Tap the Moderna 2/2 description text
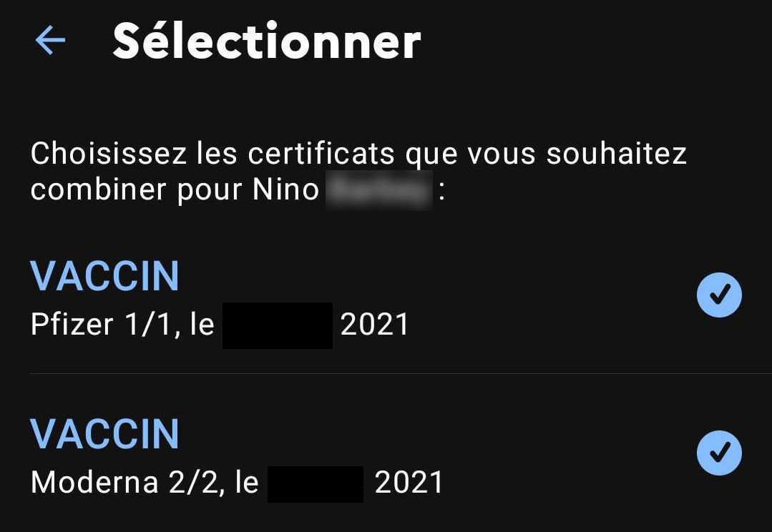772x532 pixels. click(x=237, y=482)
